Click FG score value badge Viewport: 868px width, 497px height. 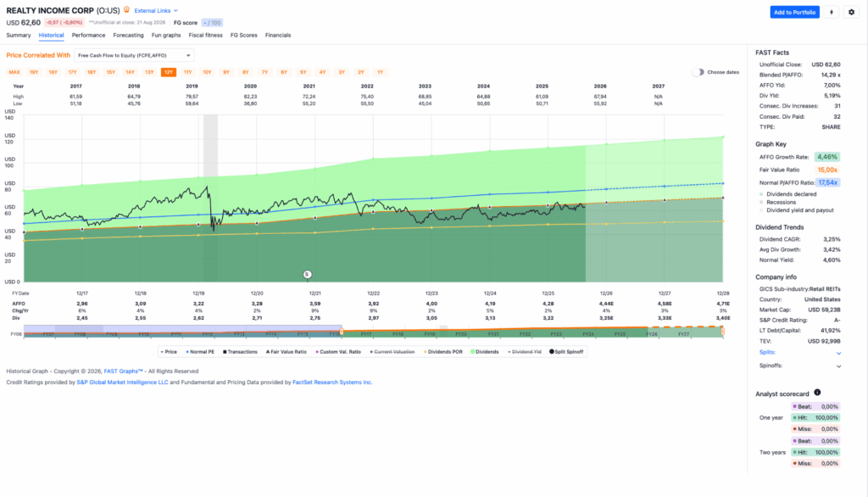click(212, 23)
